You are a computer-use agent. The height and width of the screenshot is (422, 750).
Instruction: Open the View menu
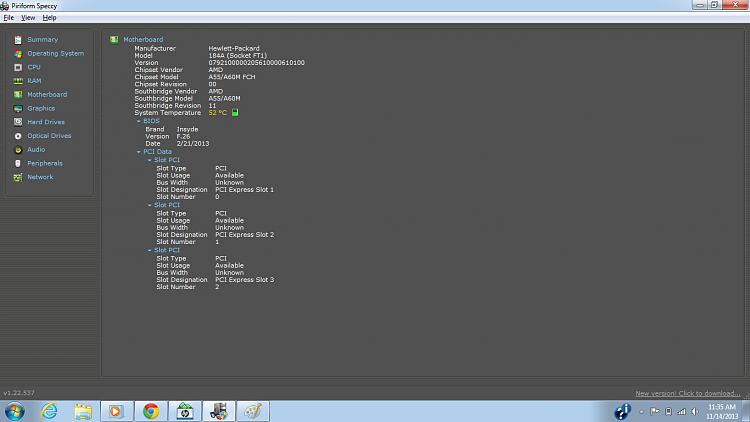[x=28, y=18]
